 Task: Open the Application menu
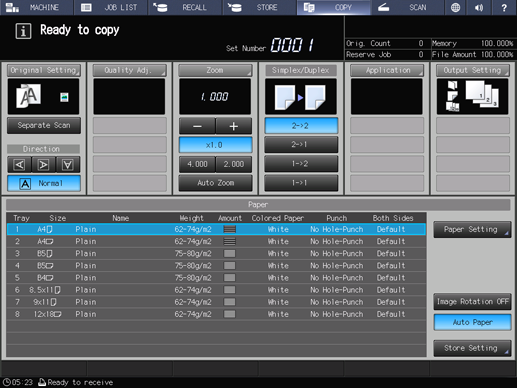pyautogui.click(x=387, y=70)
